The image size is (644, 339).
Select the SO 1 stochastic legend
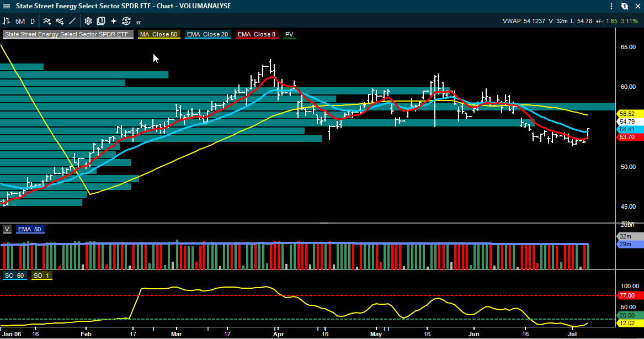pos(41,276)
